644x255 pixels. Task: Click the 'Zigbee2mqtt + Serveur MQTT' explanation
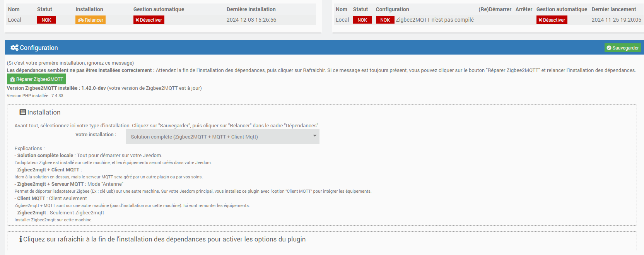(69, 184)
